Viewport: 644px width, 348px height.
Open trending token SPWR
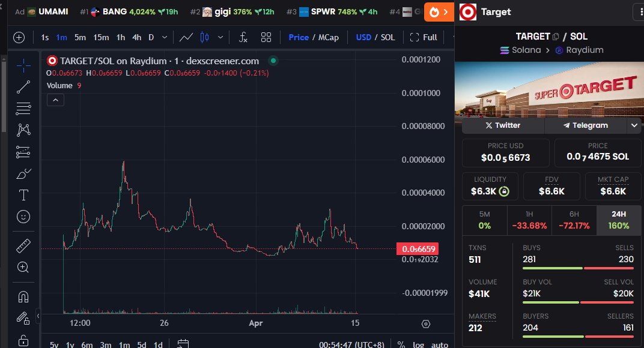[x=332, y=12]
